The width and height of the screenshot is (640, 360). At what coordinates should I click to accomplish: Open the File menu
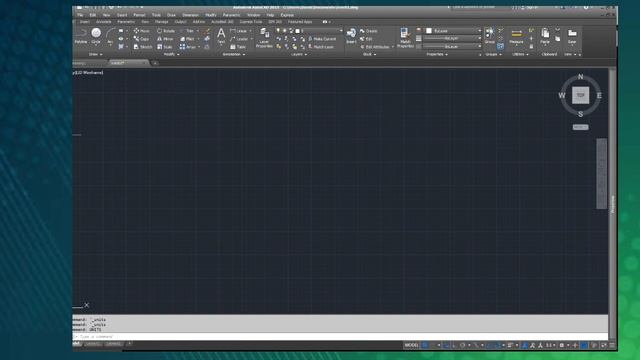coord(80,15)
